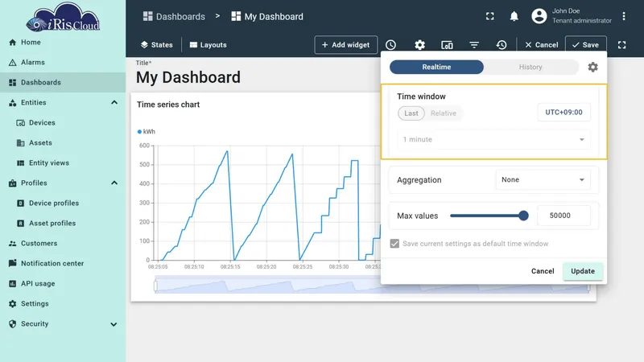
Task: Open dashboard settings gear icon
Action: click(419, 45)
